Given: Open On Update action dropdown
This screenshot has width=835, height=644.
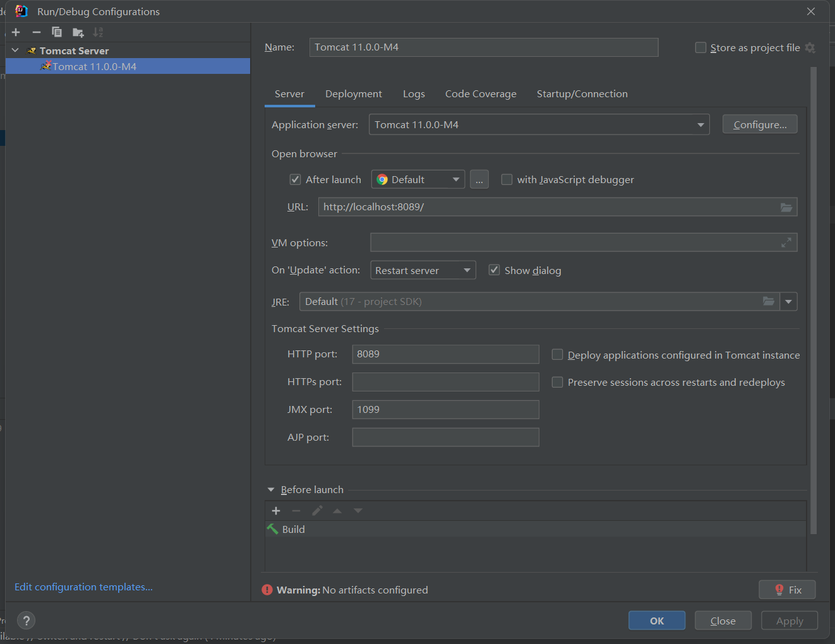Looking at the screenshot, I should pos(423,270).
